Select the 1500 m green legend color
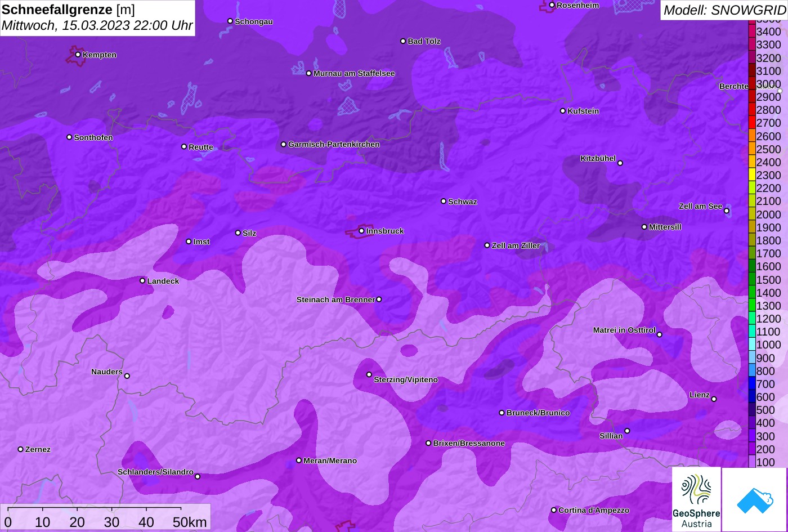This screenshot has height=532, width=788. [x=752, y=279]
